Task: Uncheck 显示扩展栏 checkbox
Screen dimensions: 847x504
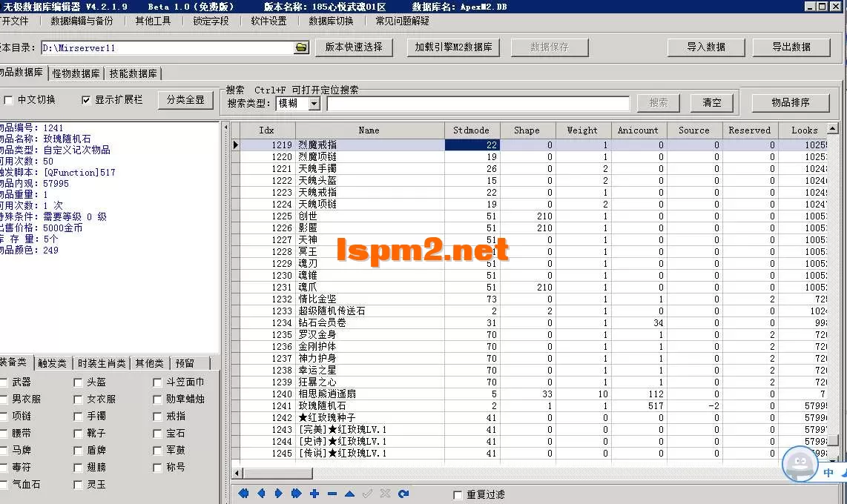Action: [85, 100]
